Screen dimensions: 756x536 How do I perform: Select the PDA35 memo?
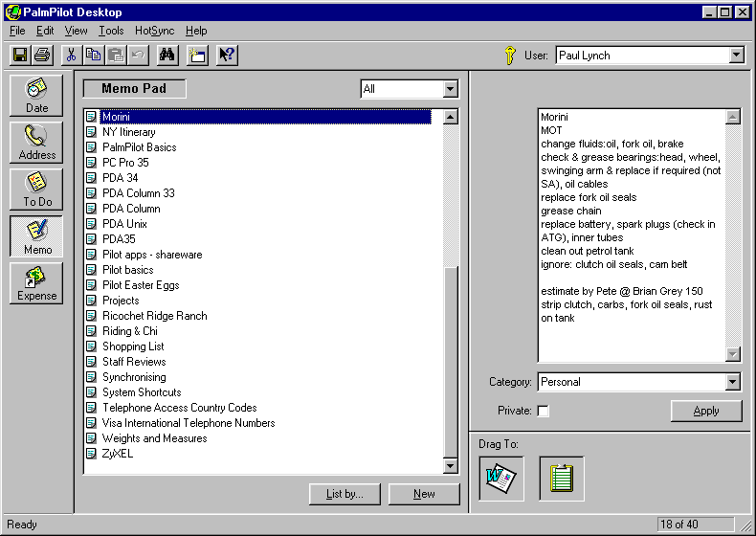point(119,239)
